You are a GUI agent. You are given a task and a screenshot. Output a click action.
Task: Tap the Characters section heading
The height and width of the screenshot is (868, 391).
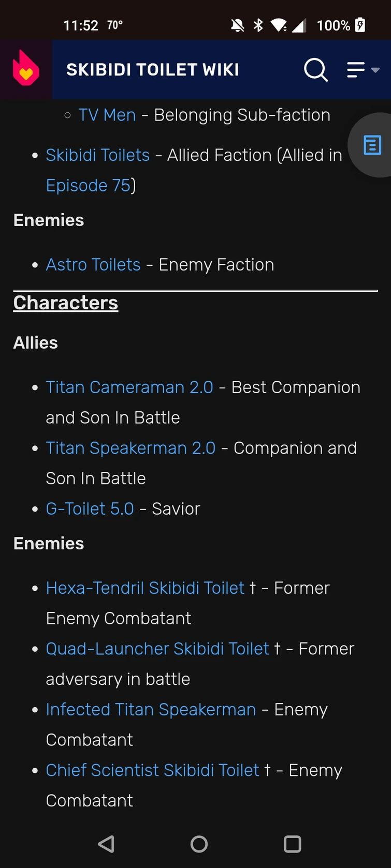tap(65, 303)
